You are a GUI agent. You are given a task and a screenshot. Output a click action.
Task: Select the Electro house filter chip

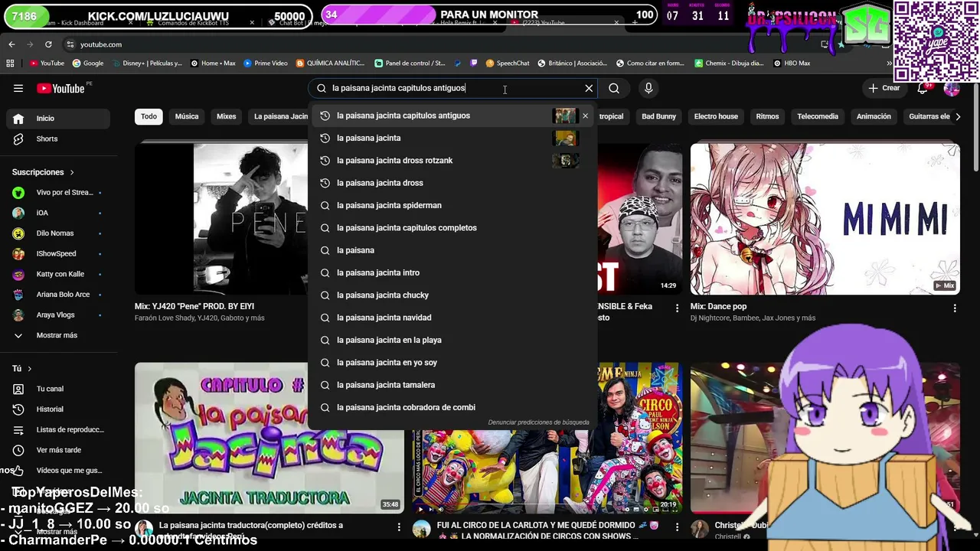click(x=716, y=116)
